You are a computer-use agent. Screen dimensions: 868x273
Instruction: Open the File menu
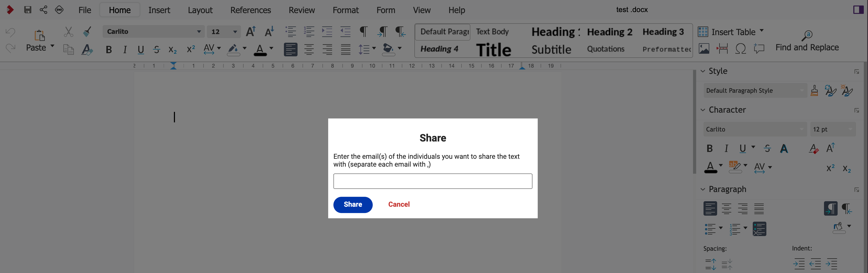coord(85,10)
